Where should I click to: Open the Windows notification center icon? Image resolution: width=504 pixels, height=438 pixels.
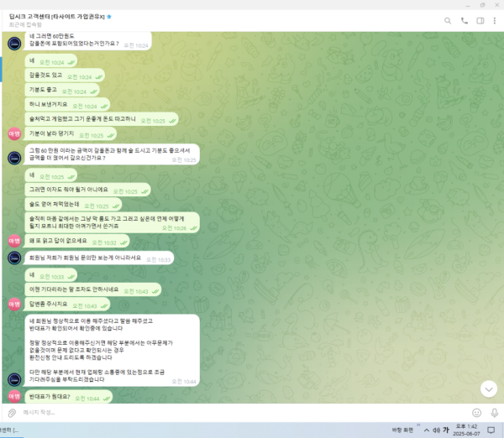[x=491, y=430]
